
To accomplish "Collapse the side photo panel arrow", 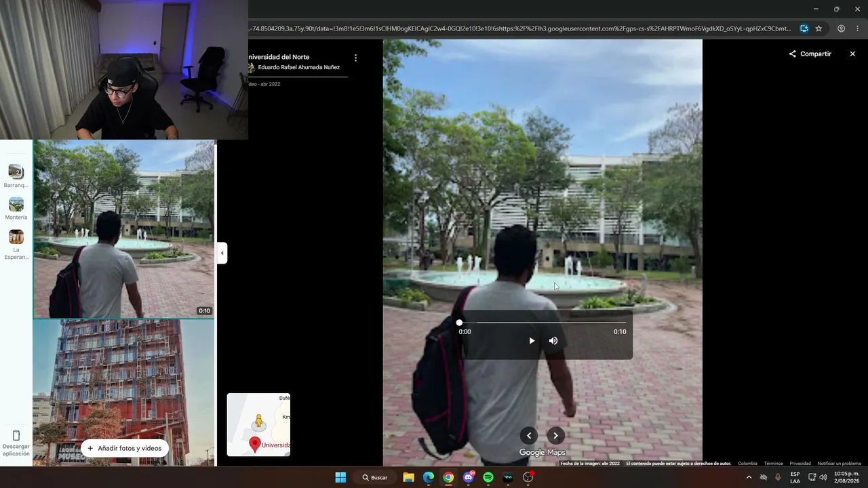I will coord(222,253).
